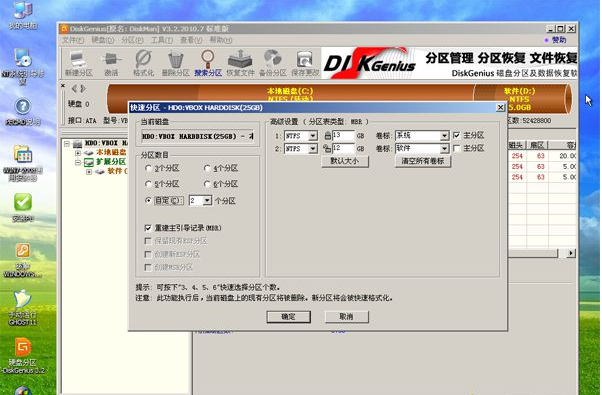This screenshot has width=602, height=395.
Task: Click the 默认大小 button
Action: point(345,161)
